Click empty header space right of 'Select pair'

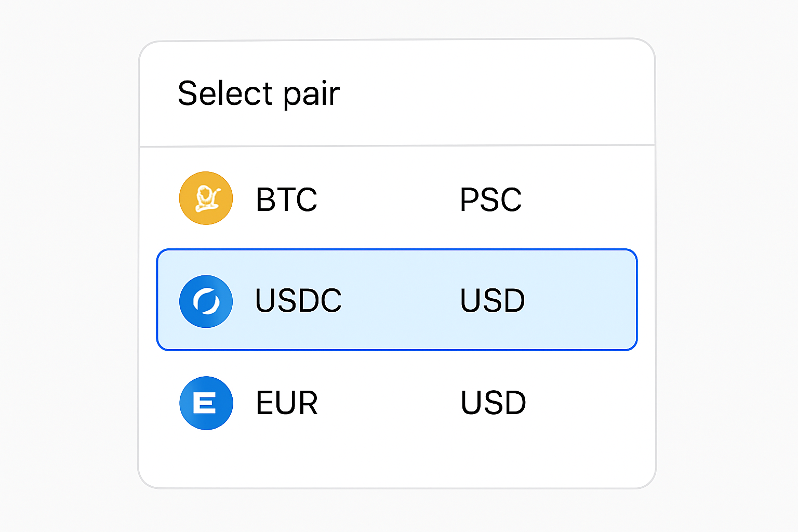(494, 94)
